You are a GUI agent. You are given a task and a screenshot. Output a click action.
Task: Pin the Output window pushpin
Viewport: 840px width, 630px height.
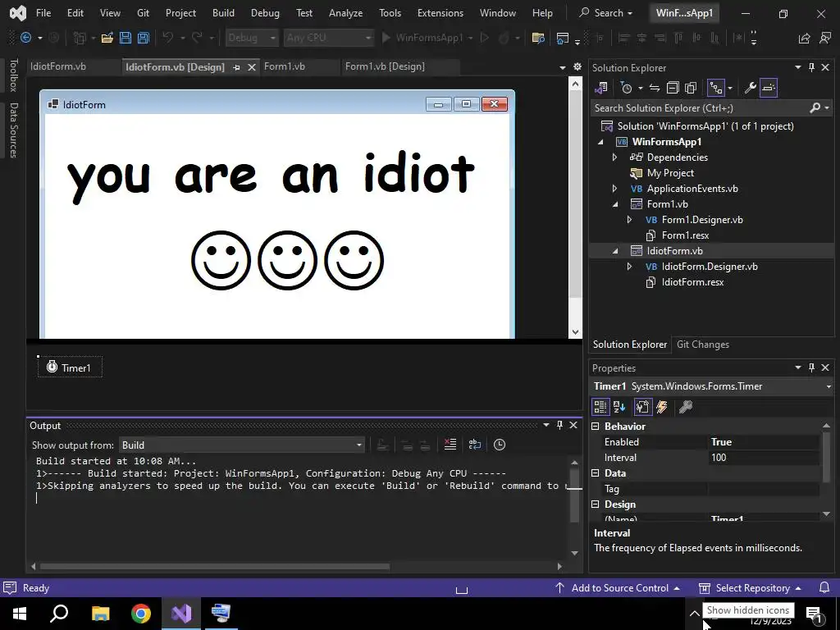[559, 425]
